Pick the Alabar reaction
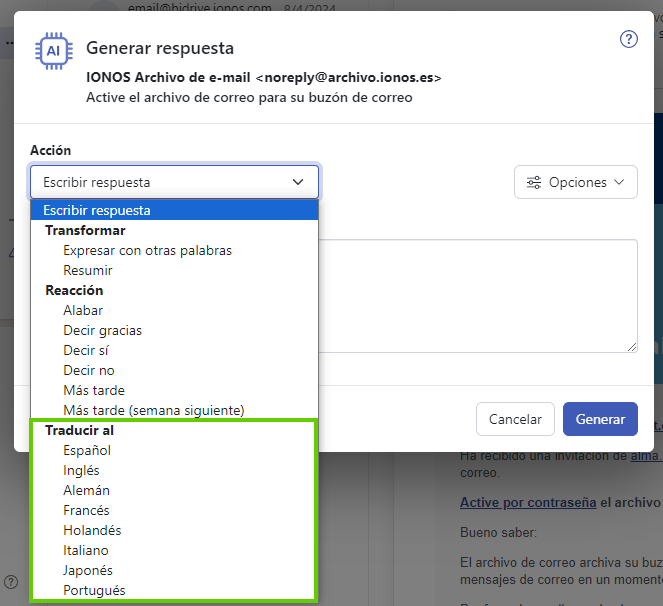 [x=174, y=310]
